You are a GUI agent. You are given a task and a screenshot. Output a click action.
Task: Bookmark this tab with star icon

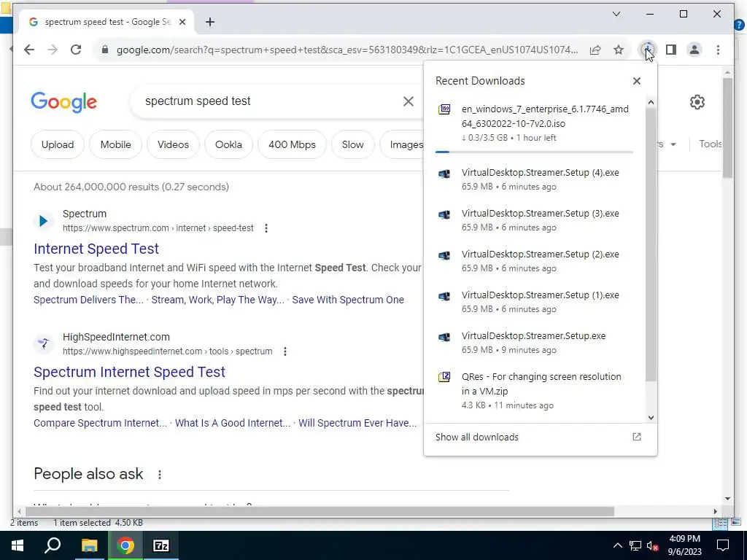coord(619,50)
